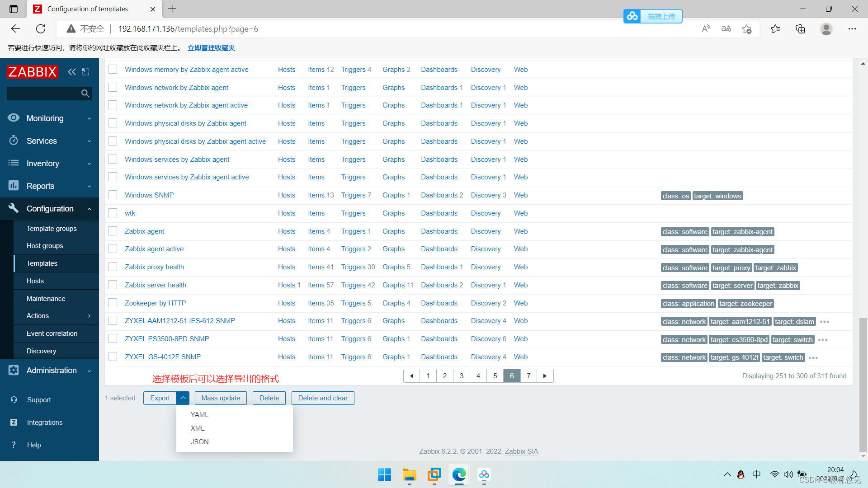Click the ZABBIX logo
The width and height of the screenshot is (868, 488).
(33, 72)
